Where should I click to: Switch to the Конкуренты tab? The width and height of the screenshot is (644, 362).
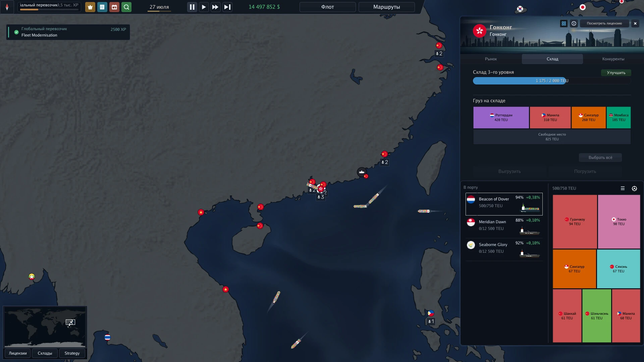click(613, 59)
